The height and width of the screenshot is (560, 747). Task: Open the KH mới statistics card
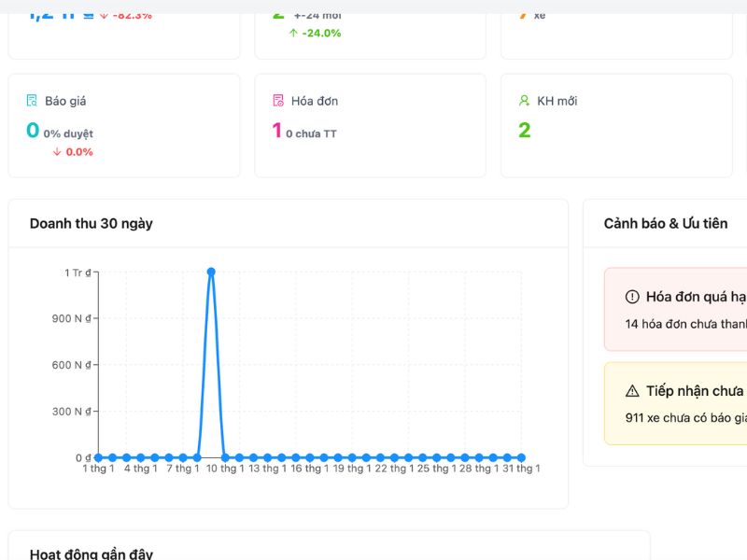tap(616, 126)
